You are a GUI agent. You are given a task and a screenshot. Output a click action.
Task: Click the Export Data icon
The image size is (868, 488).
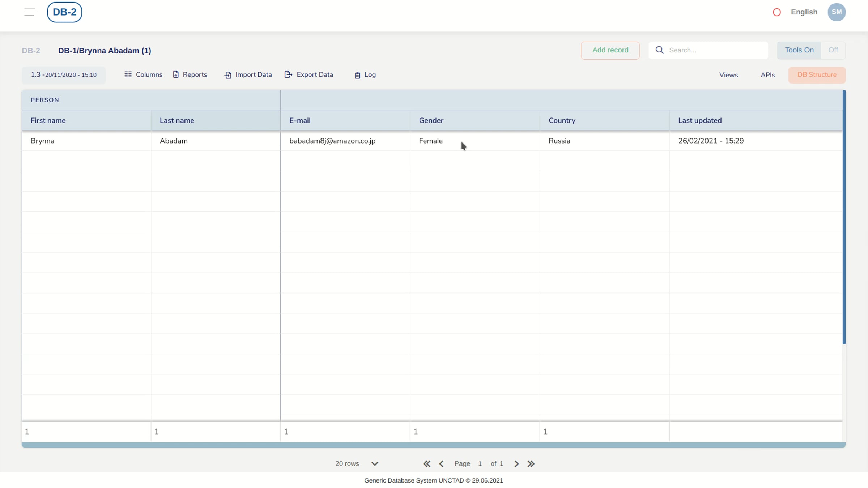point(288,74)
